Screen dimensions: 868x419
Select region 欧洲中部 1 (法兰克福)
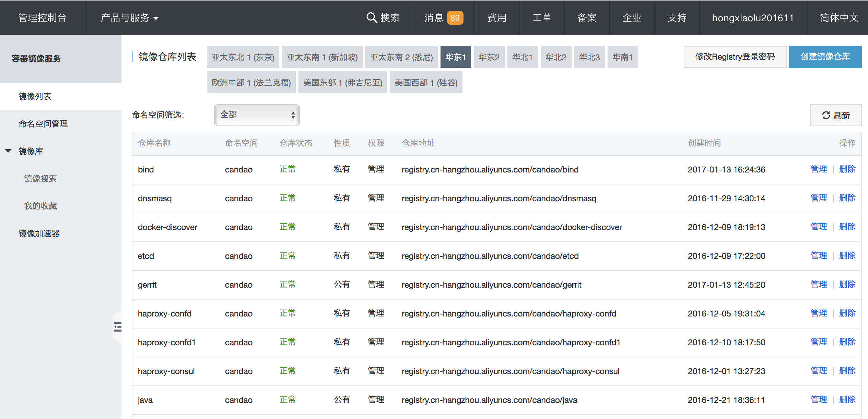[251, 82]
